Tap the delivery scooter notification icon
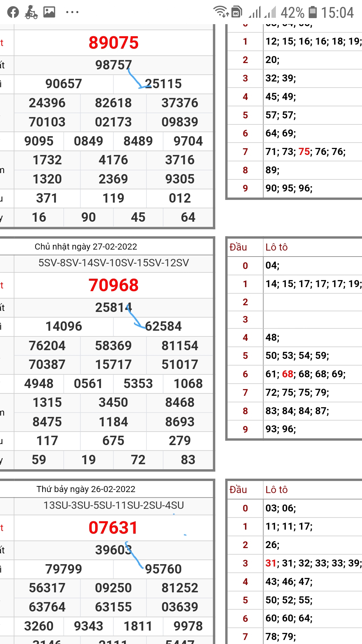362x644 pixels. (x=31, y=12)
